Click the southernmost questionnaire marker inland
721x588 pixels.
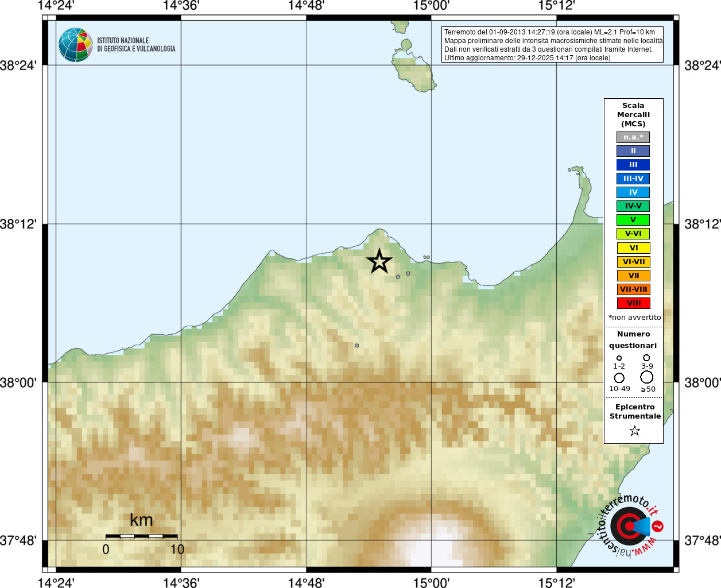356,346
